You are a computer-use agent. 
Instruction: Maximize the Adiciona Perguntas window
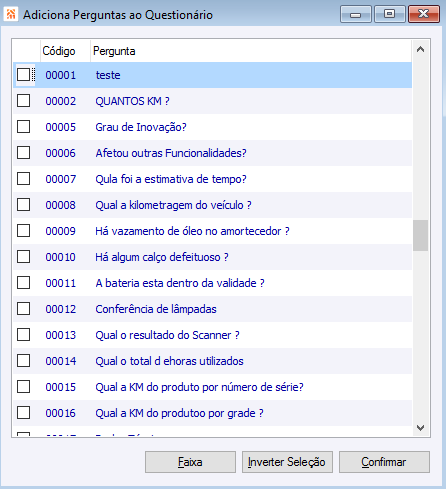[390, 14]
